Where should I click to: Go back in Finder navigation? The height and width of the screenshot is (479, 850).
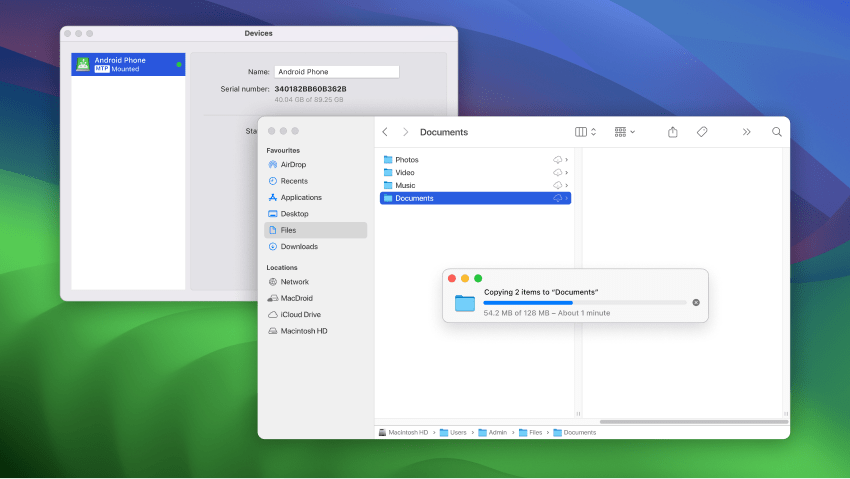coord(385,132)
